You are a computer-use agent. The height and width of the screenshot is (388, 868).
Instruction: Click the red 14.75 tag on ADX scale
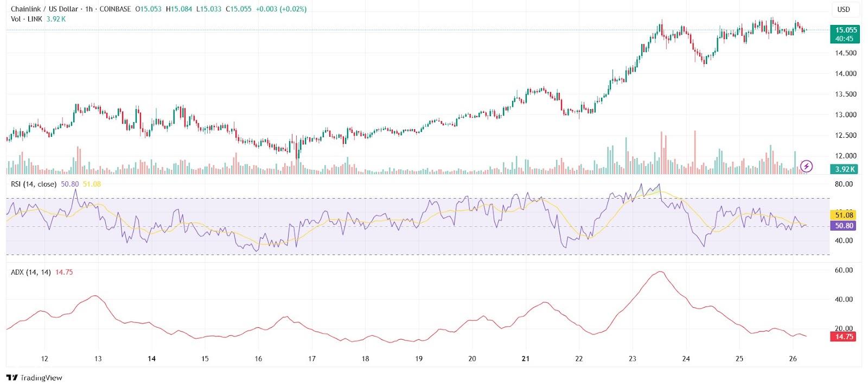point(844,336)
